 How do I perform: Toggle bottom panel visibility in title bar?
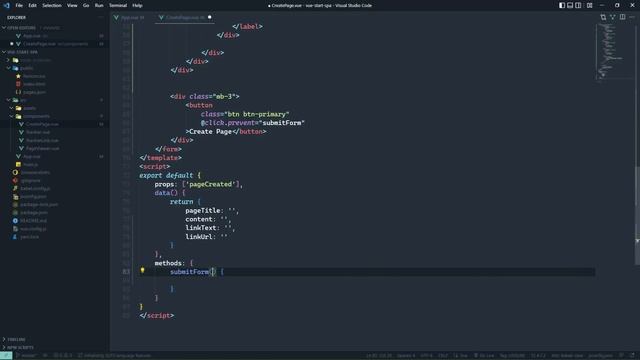click(x=570, y=5)
